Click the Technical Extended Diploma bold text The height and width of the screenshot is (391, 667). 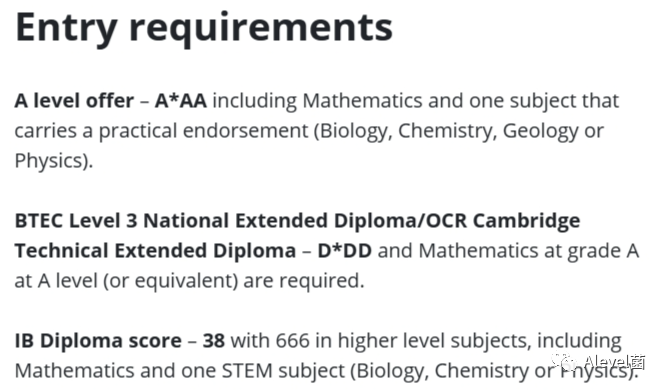click(x=155, y=251)
